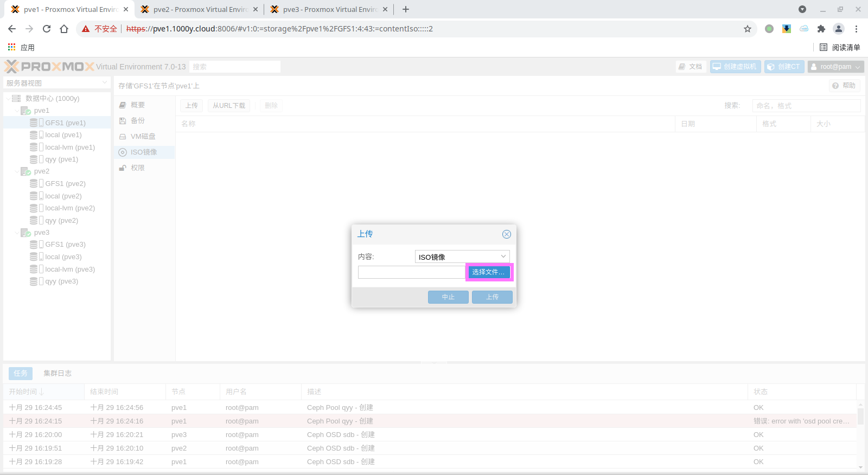Image resolution: width=868 pixels, height=475 pixels.
Task: Open the content type ISO dropdown
Action: [462, 256]
